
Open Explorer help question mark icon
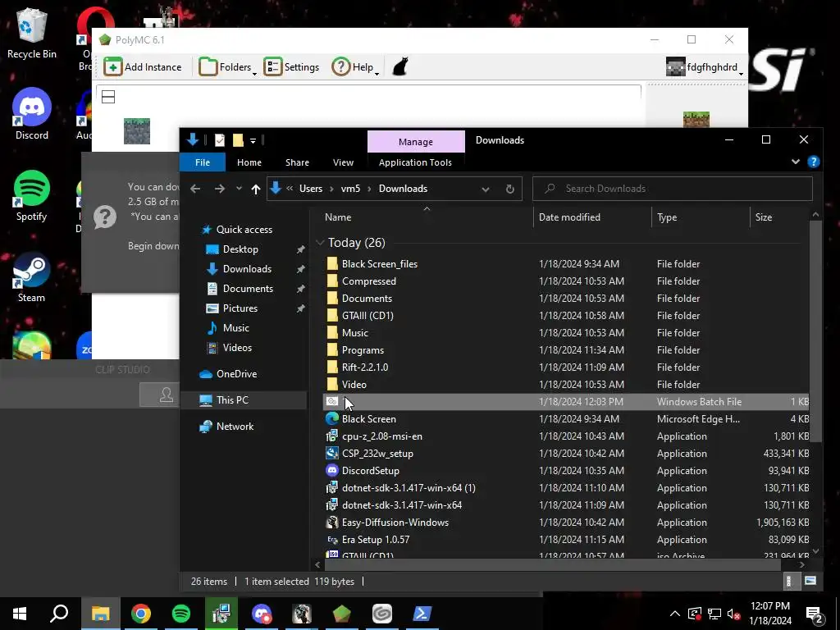click(813, 162)
